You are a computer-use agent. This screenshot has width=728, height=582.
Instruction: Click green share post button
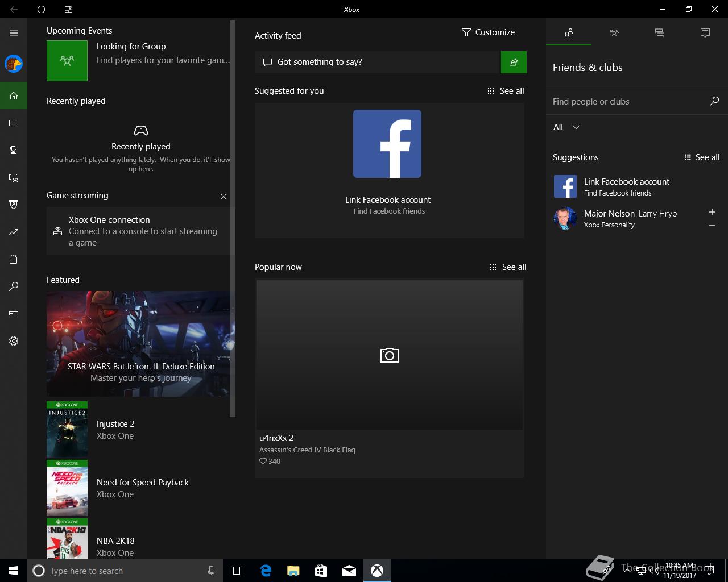(514, 62)
